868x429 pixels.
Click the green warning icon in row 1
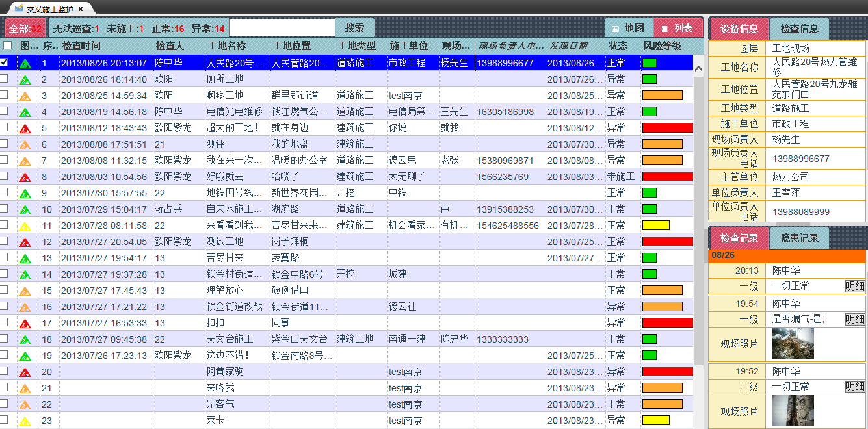[x=25, y=63]
